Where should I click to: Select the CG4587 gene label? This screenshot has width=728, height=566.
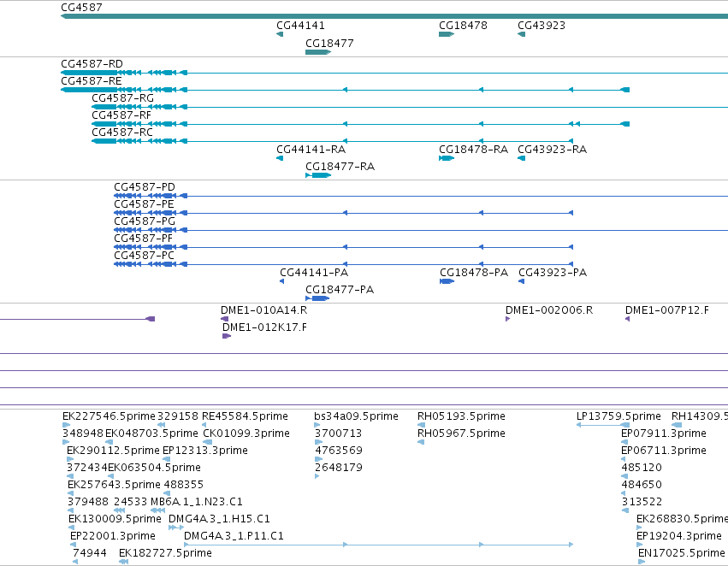pos(81,8)
